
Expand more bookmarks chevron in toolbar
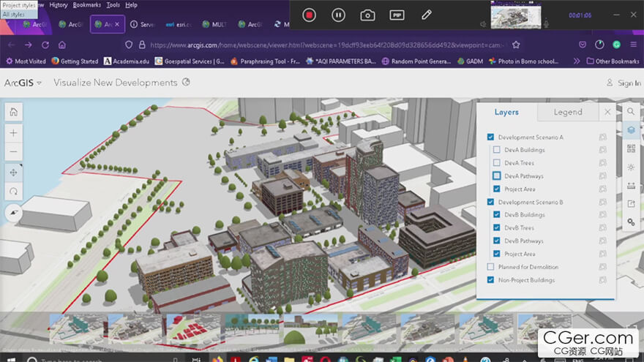(x=576, y=61)
